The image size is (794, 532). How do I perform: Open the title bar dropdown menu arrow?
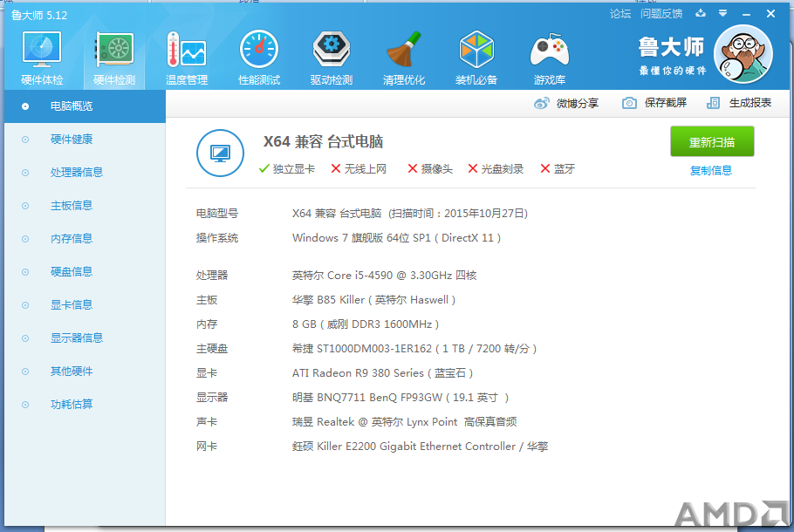[722, 14]
